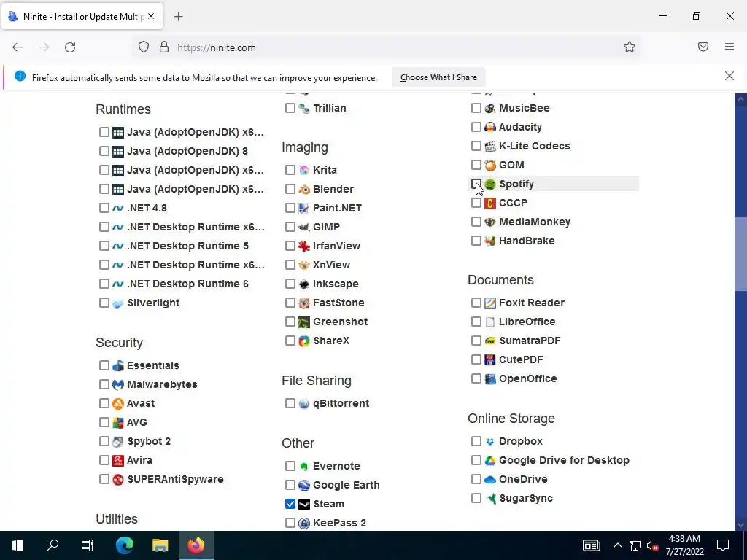
Task: Click the Spotify app icon
Action: [490, 184]
